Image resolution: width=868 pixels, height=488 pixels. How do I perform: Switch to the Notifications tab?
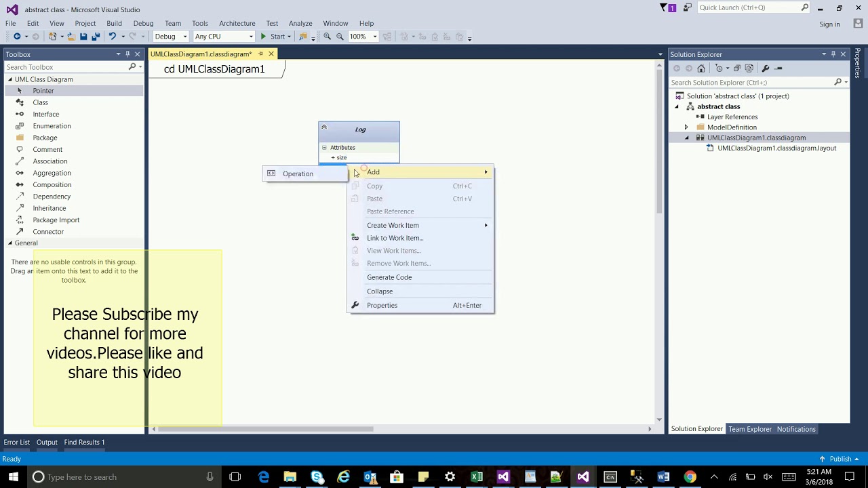tap(796, 429)
